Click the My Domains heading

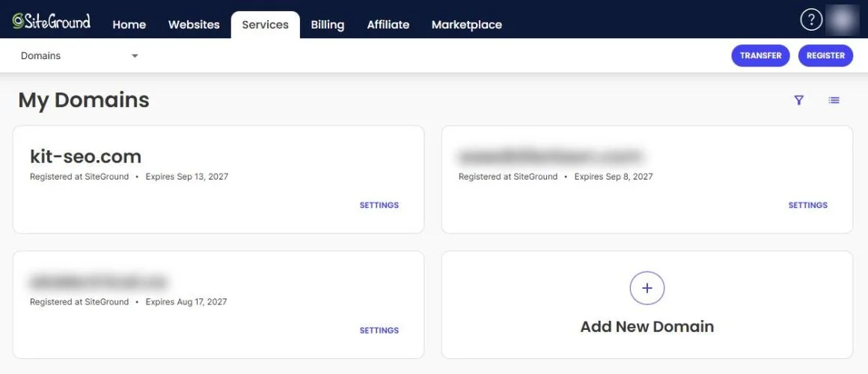(84, 100)
